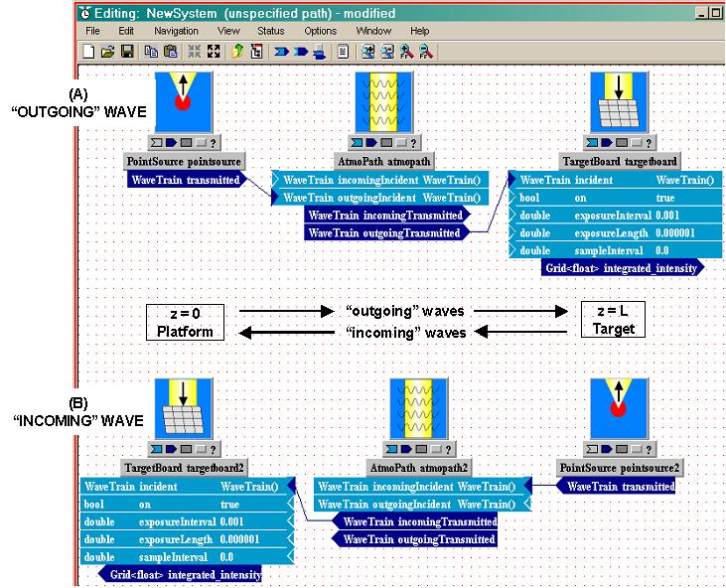
Task: Open the Edit menu
Action: 126,31
